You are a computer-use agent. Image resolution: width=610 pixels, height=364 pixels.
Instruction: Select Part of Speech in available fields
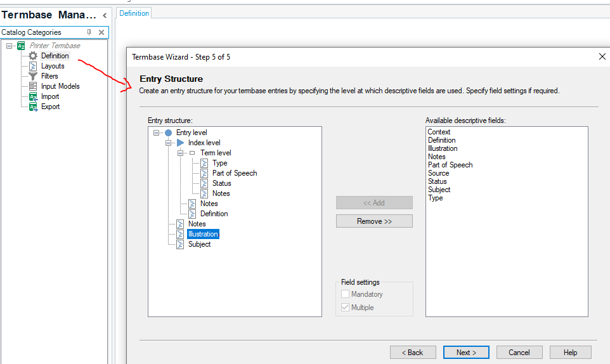pyautogui.click(x=450, y=165)
